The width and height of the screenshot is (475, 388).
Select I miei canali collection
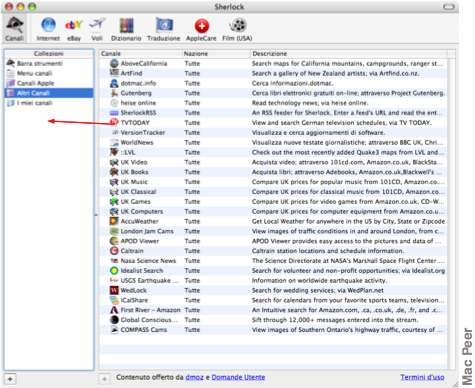49,103
